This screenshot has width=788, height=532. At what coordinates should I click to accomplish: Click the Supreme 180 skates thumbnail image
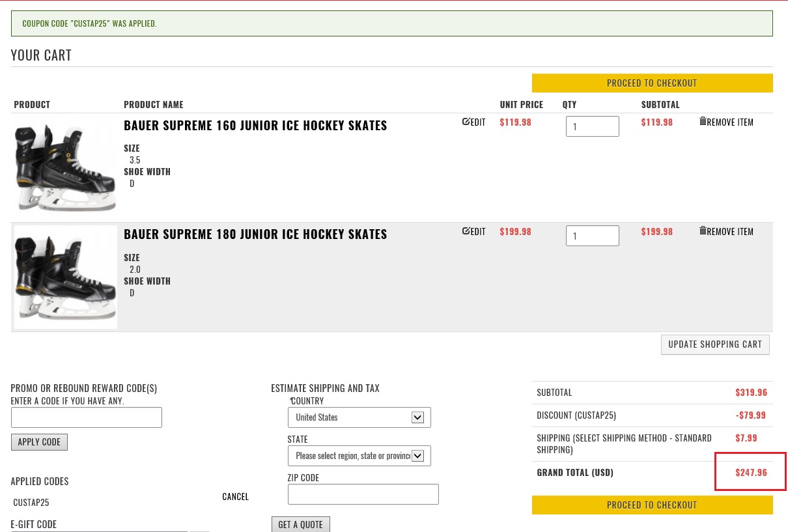coord(66,277)
